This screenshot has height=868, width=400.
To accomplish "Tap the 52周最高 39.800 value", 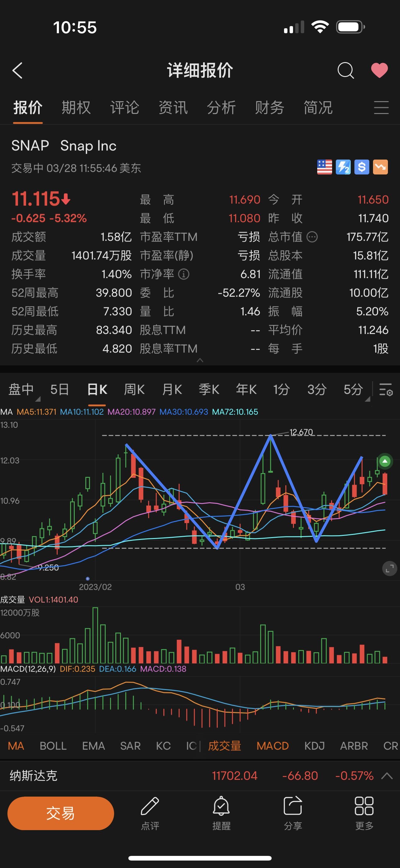I will tap(114, 293).
